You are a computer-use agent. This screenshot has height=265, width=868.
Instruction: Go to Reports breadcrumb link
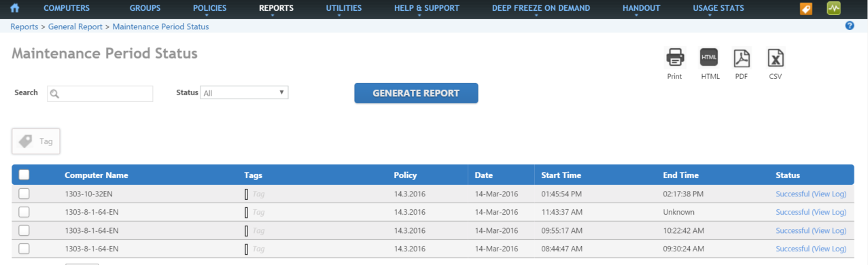coord(24,26)
